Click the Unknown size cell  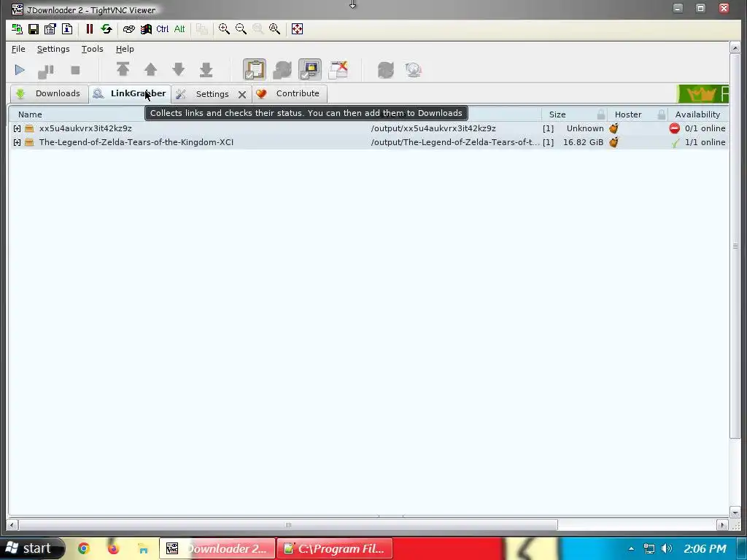pos(585,128)
